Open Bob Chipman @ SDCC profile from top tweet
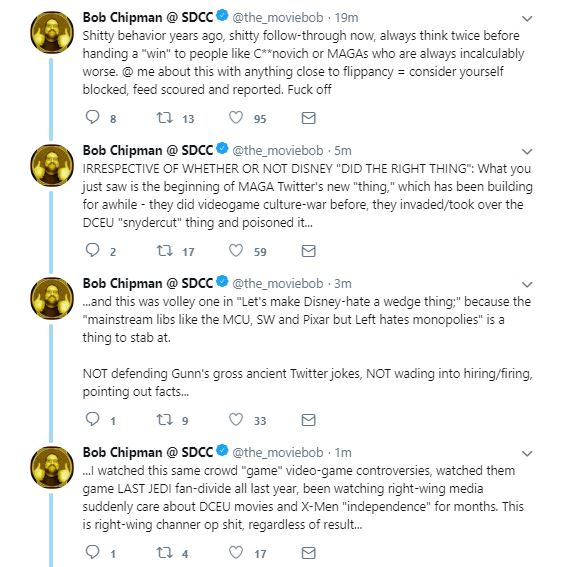Image resolution: width=564 pixels, height=567 pixels. tap(148, 17)
